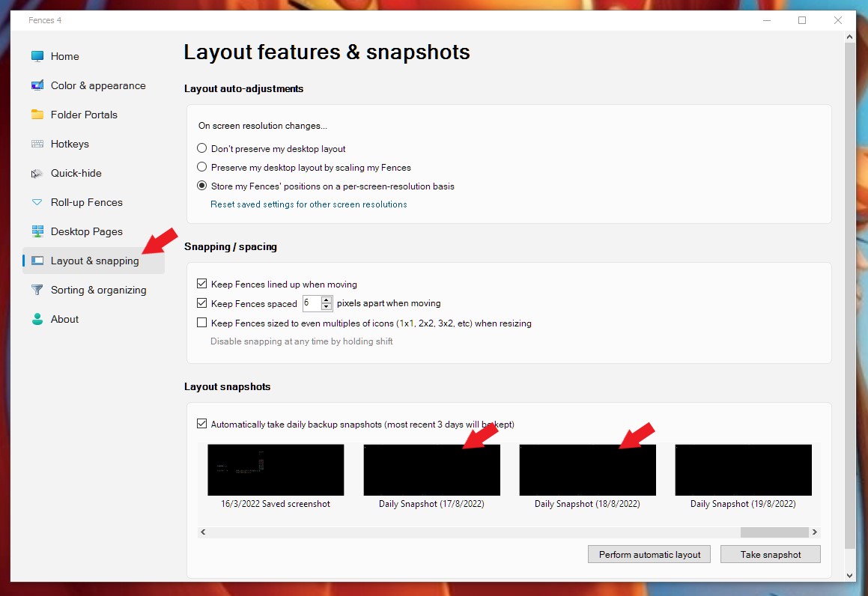This screenshot has width=868, height=596.
Task: Open the Home section
Action: pos(64,56)
